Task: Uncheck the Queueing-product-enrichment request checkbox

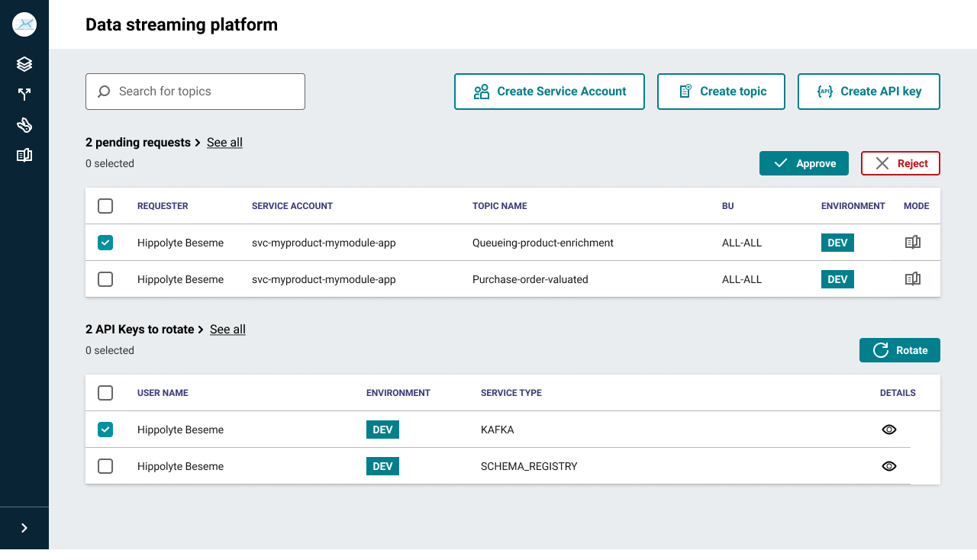Action: [x=105, y=243]
